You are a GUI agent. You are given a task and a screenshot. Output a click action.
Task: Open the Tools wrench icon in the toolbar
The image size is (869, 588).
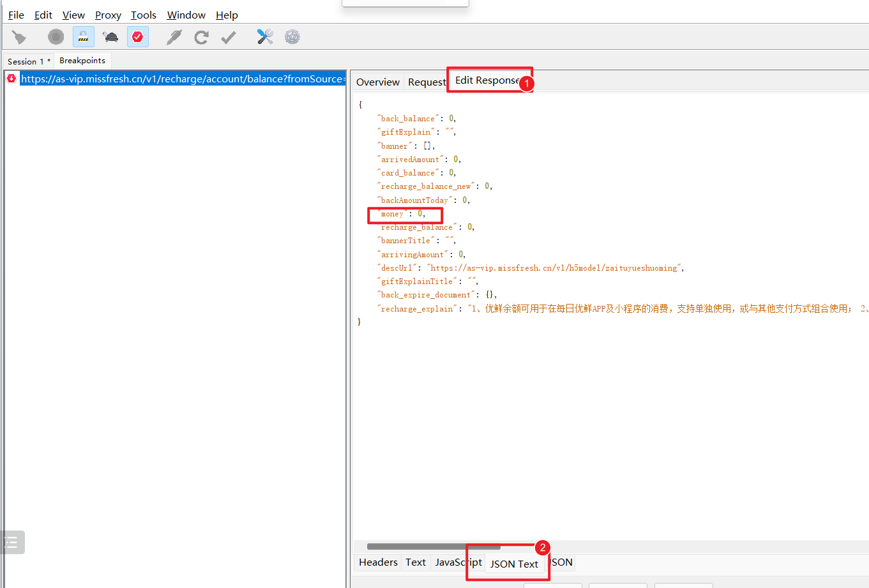265,37
